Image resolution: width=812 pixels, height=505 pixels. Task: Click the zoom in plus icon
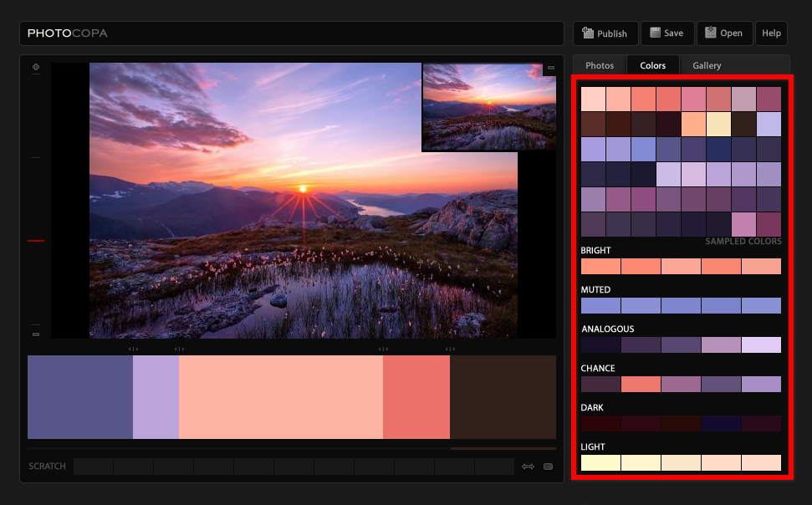(x=36, y=67)
